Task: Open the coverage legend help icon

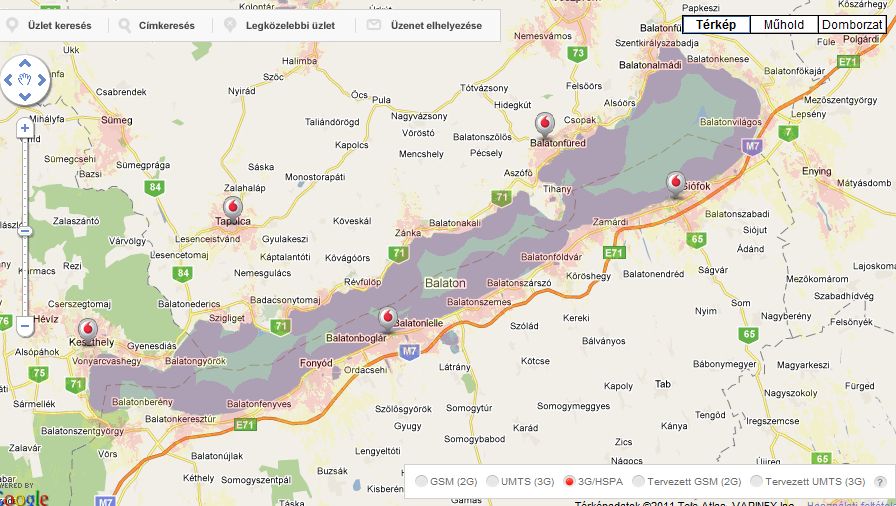Action: tap(880, 482)
